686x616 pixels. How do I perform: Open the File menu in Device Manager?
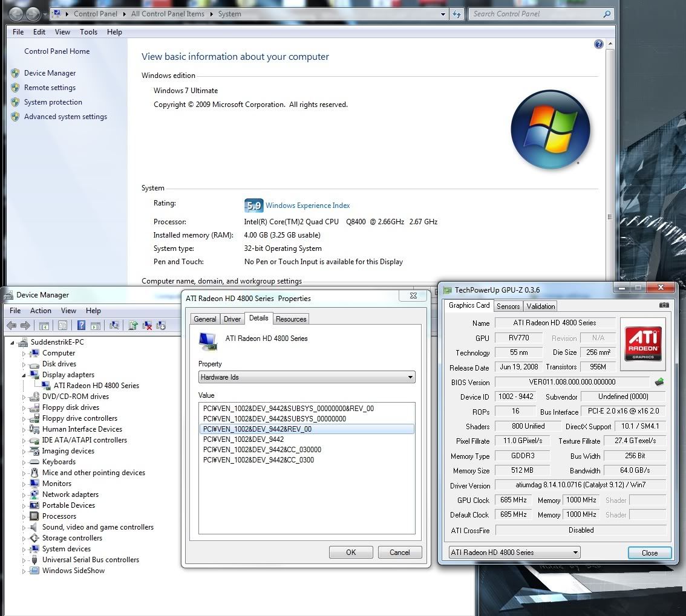point(15,310)
